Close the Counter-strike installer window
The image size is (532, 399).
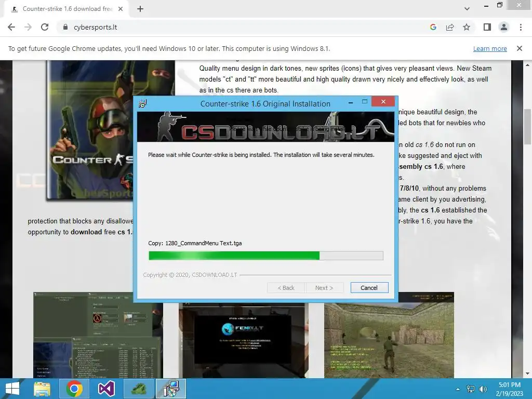(x=383, y=101)
